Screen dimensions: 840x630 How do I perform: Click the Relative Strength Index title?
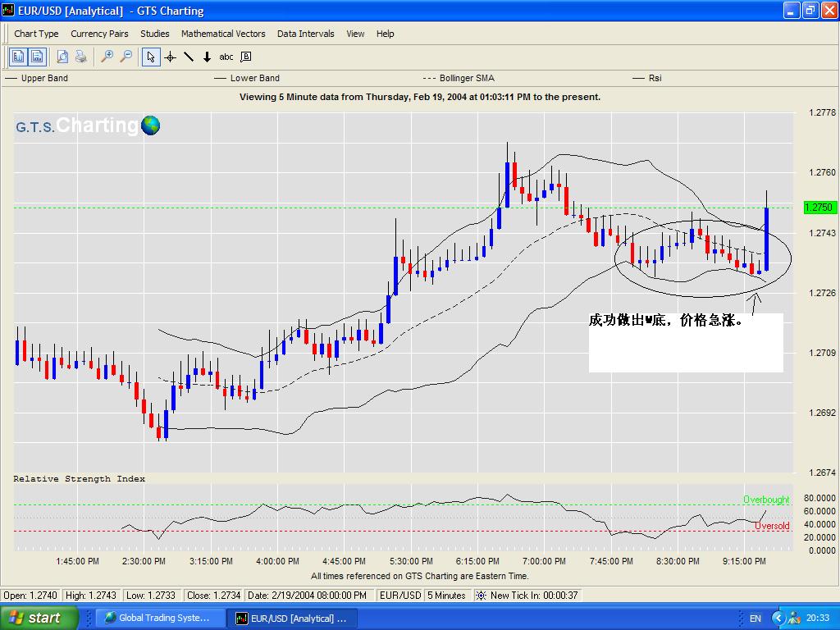click(x=80, y=478)
